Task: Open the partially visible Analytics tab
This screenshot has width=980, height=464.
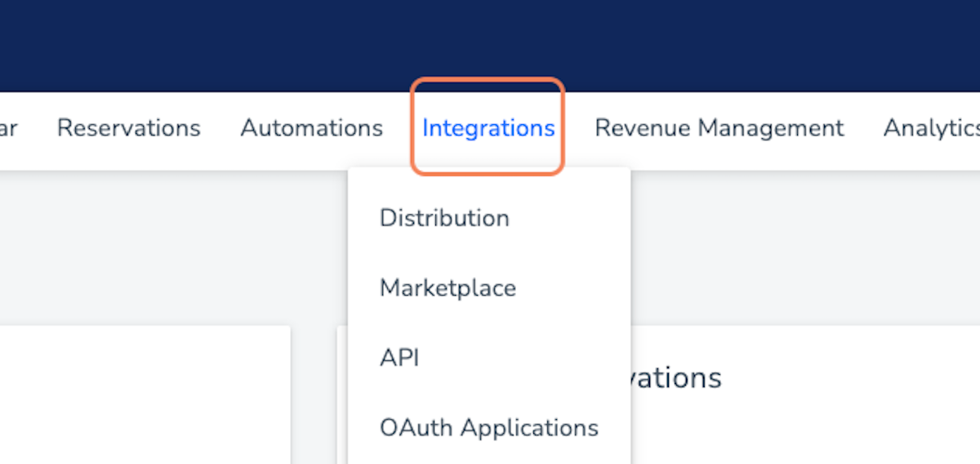Action: [x=931, y=128]
